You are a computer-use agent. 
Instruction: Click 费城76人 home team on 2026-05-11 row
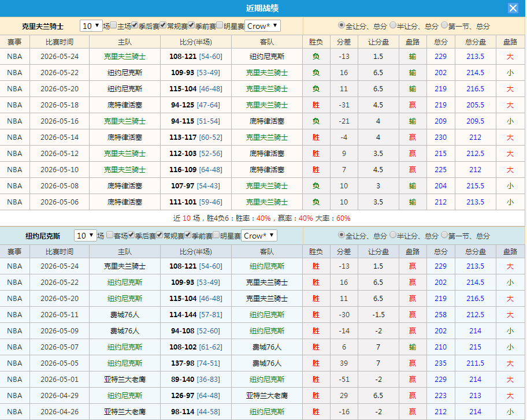coord(125,315)
